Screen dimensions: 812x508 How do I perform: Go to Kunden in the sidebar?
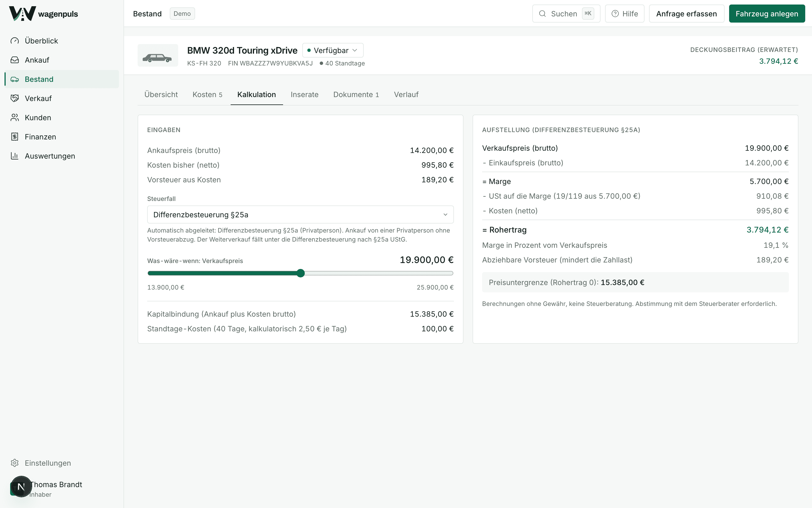[x=62, y=118]
